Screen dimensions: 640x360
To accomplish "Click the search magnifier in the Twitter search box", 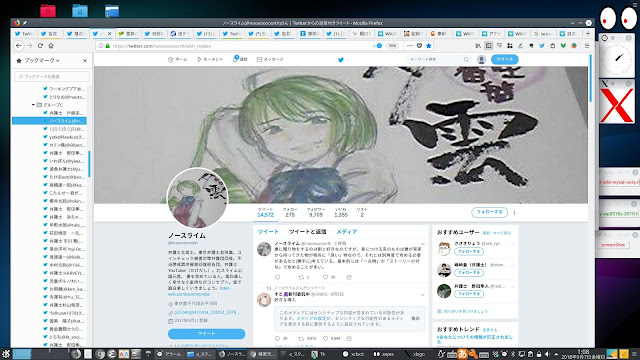I will click(x=466, y=60).
